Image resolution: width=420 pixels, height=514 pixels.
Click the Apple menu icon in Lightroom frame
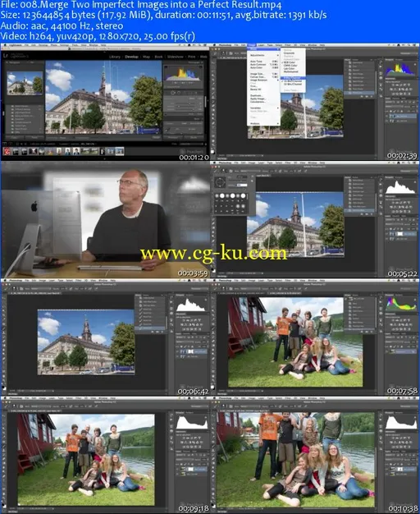pos(5,45)
